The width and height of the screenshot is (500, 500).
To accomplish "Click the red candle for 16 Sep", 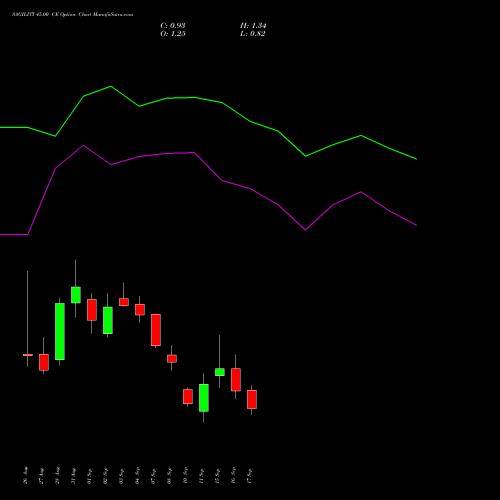I will pos(236,379).
